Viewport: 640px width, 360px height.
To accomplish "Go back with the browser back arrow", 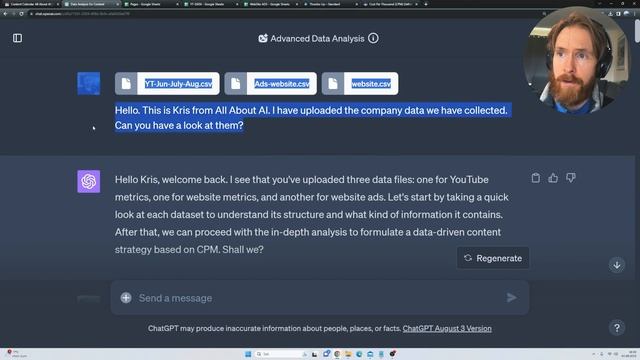I will (5, 13).
